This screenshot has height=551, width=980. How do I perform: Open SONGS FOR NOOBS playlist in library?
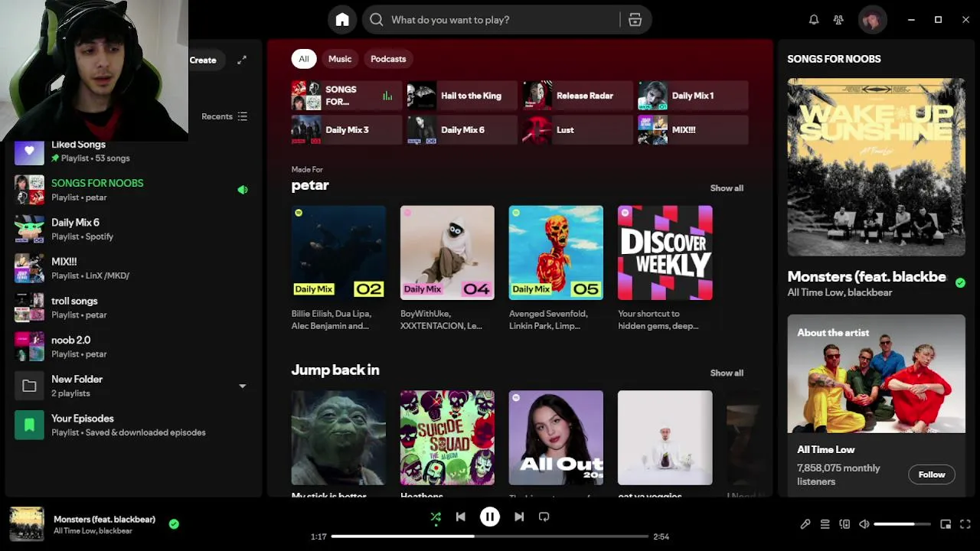pyautogui.click(x=132, y=190)
